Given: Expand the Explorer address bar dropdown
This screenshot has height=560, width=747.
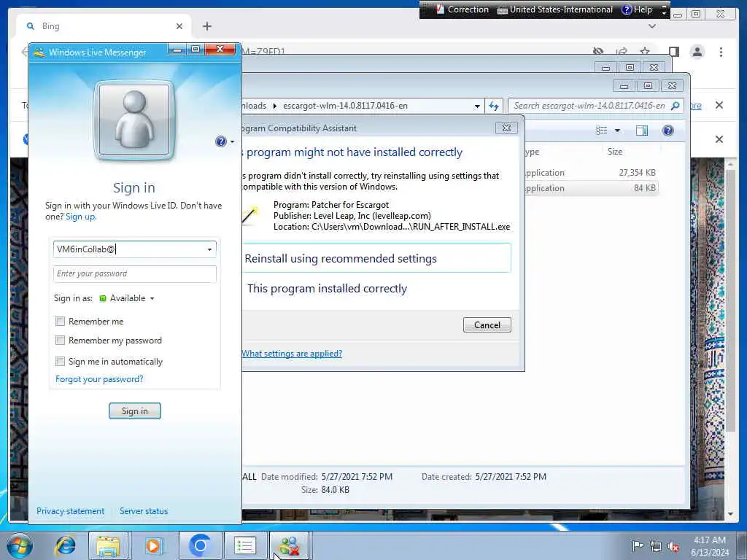Looking at the screenshot, I should click(477, 106).
